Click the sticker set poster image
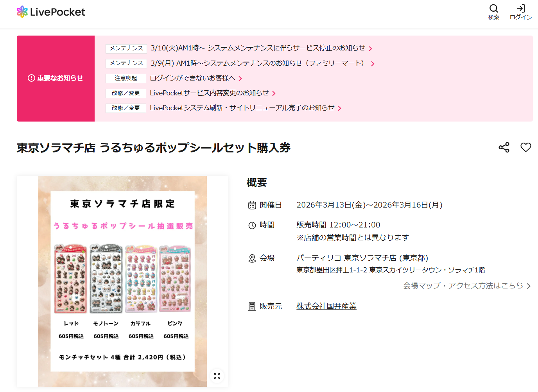The image size is (538, 392). click(x=122, y=281)
